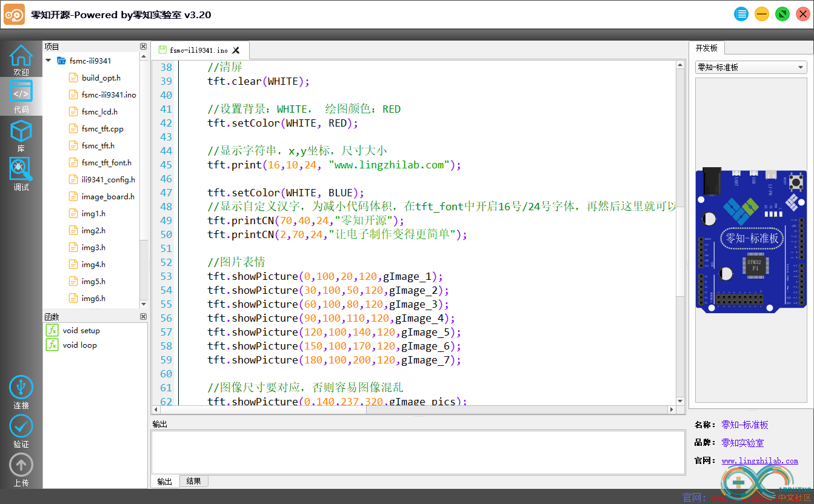This screenshot has width=814, height=504.
Task: Open img2.h in the project tree
Action: (93, 230)
